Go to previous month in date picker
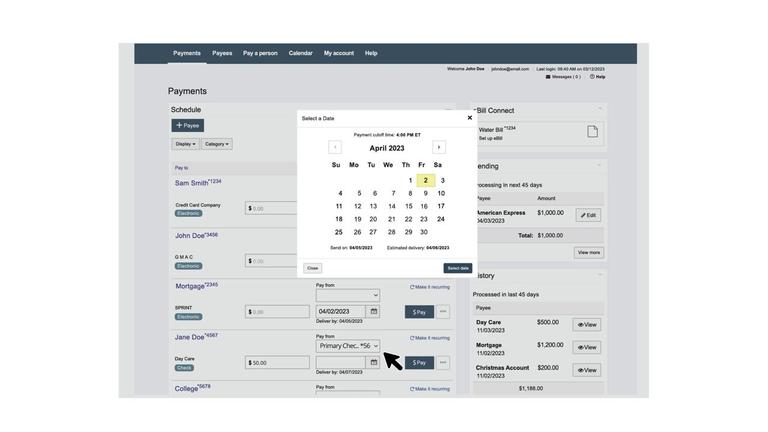The width and height of the screenshot is (768, 432). (335, 147)
